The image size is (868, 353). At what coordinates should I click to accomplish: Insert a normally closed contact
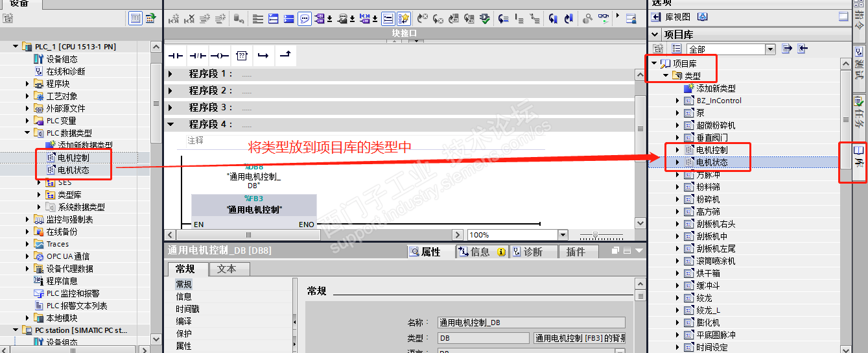pos(198,56)
